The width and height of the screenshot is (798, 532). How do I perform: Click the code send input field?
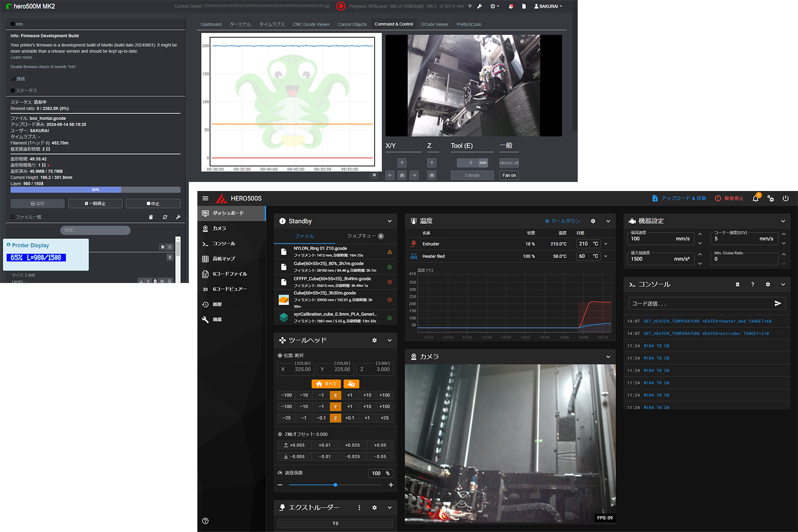(x=701, y=303)
